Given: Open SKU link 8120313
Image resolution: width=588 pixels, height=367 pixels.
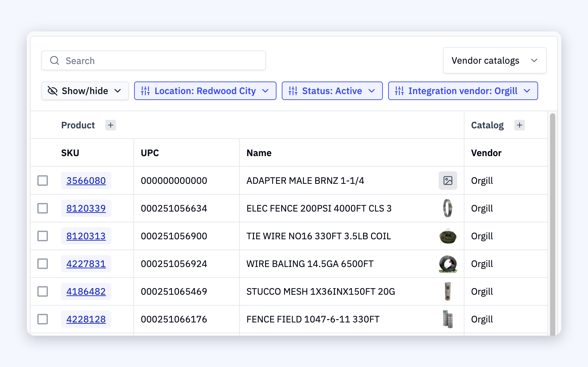Looking at the screenshot, I should (86, 236).
